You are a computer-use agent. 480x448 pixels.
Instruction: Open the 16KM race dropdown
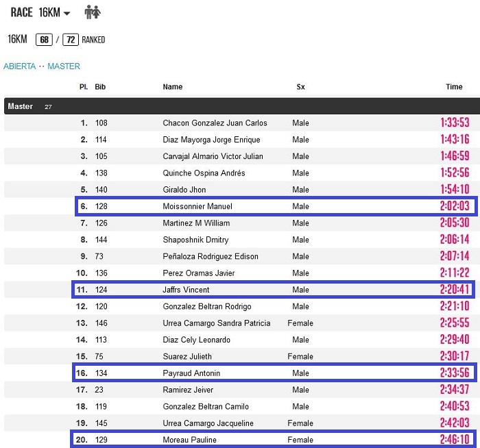[x=54, y=13]
